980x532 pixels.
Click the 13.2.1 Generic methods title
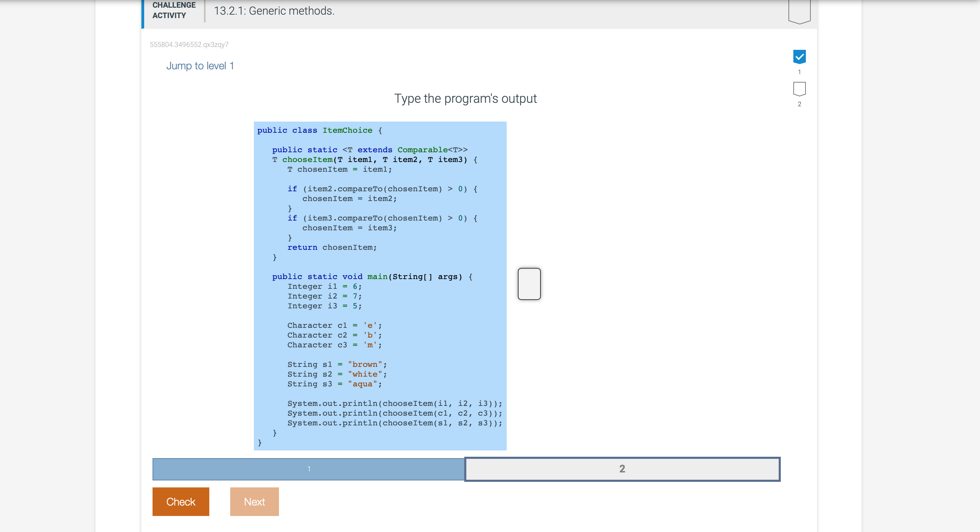coord(274,11)
